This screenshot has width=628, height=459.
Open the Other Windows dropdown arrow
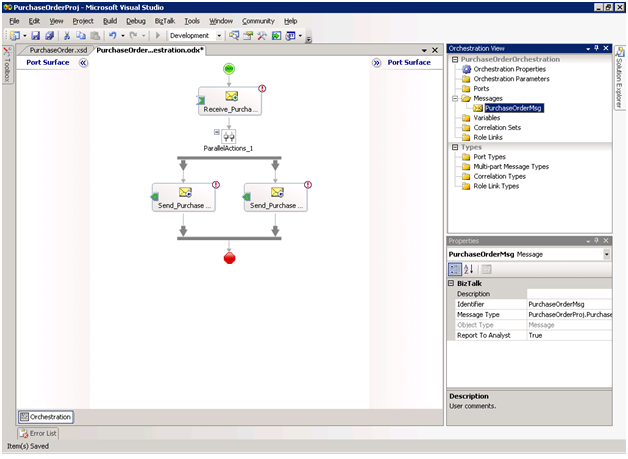300,36
